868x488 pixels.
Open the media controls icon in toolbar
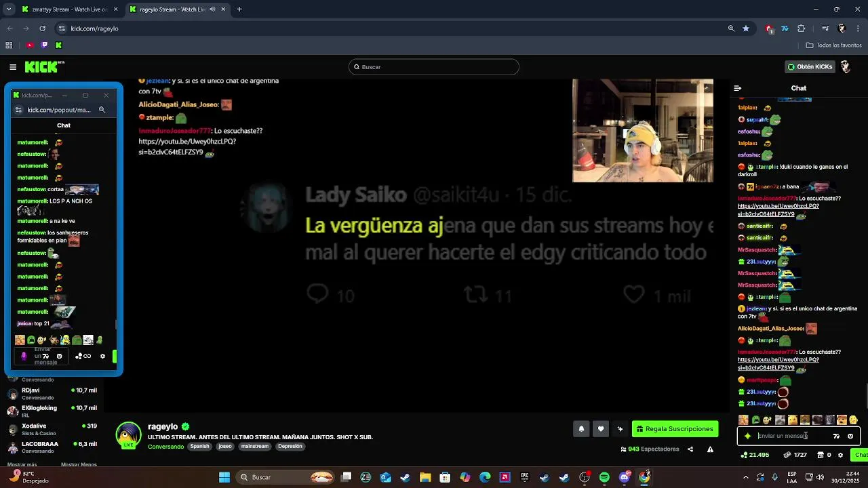825,28
